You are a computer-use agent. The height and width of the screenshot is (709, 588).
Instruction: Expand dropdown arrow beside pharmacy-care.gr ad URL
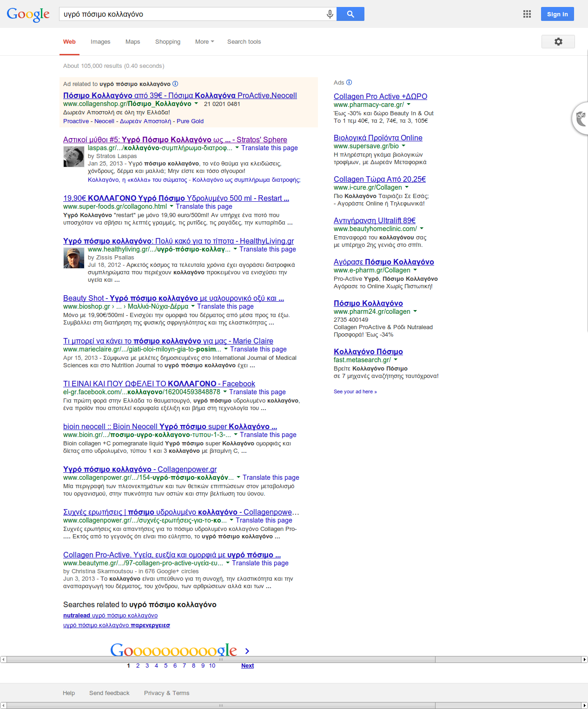pos(409,105)
